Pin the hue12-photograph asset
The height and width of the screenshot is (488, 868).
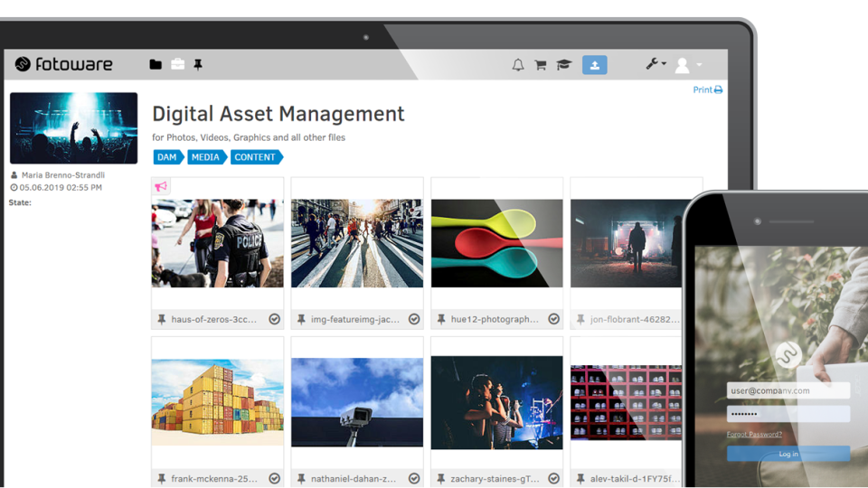(441, 319)
